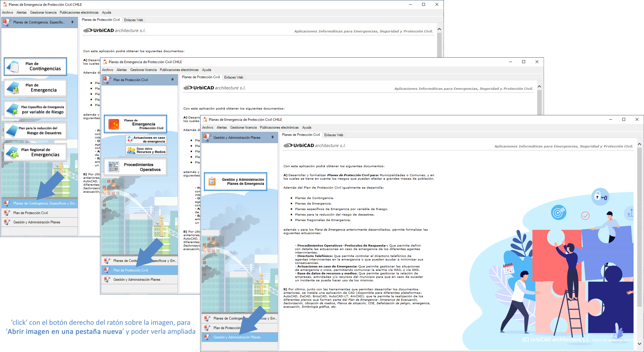Image resolution: width=644 pixels, height=352 pixels.
Task: Click pin icon in back window panel header
Action: pyautogui.click(x=72, y=22)
